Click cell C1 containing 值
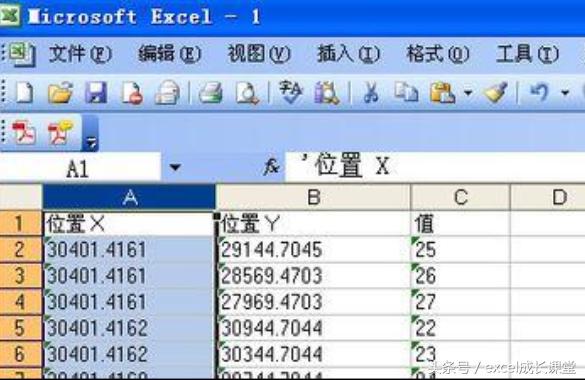585x380 pixels. tap(460, 224)
